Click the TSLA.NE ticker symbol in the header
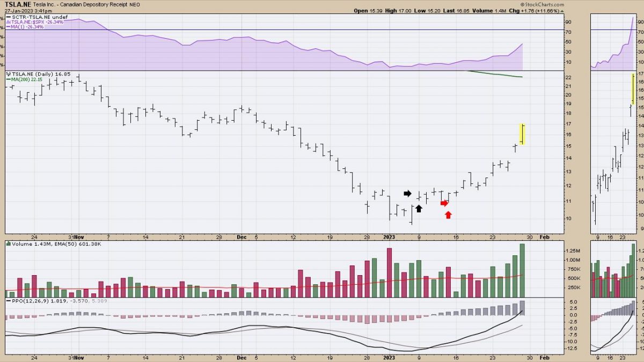644x362 pixels. click(17, 4)
